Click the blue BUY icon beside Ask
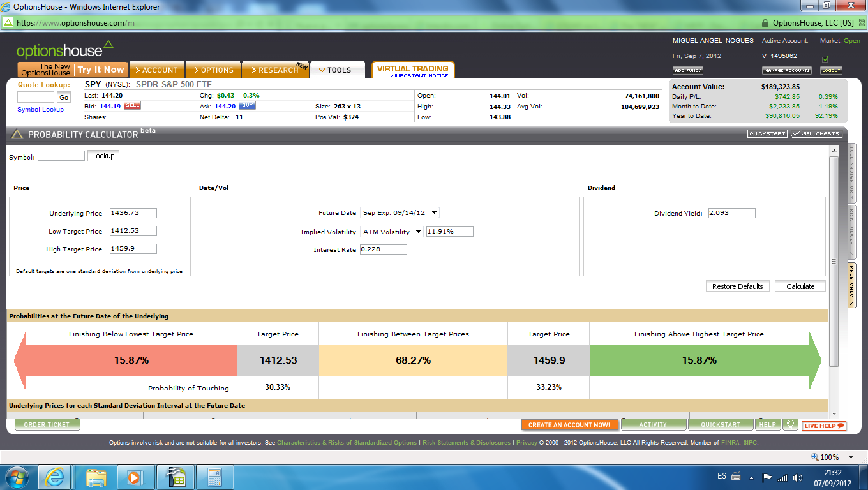The height and width of the screenshot is (490, 868). point(247,106)
